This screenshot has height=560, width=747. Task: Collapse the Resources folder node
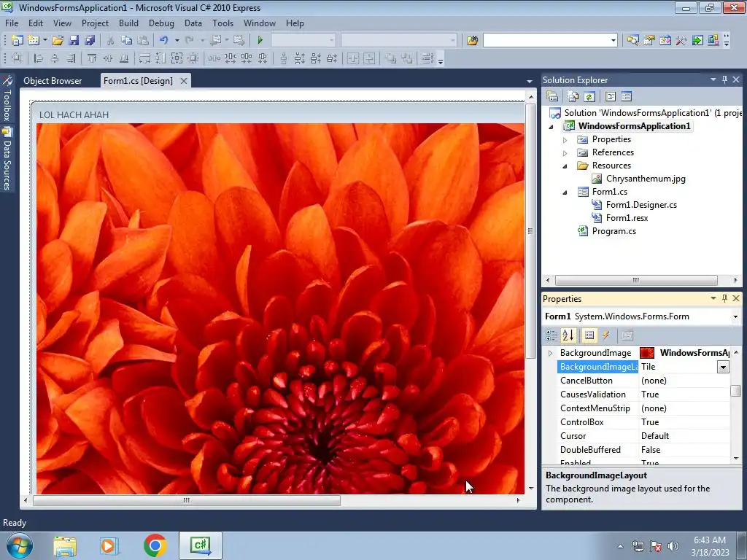pos(565,166)
